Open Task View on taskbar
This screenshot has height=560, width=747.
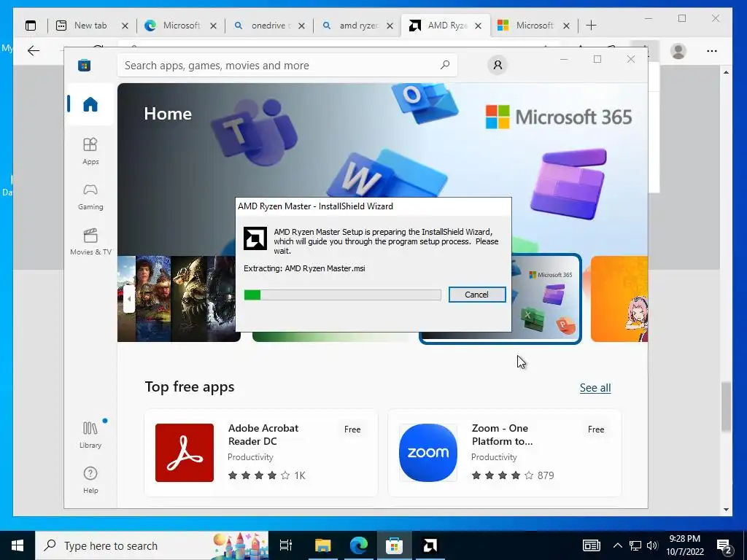pos(286,545)
